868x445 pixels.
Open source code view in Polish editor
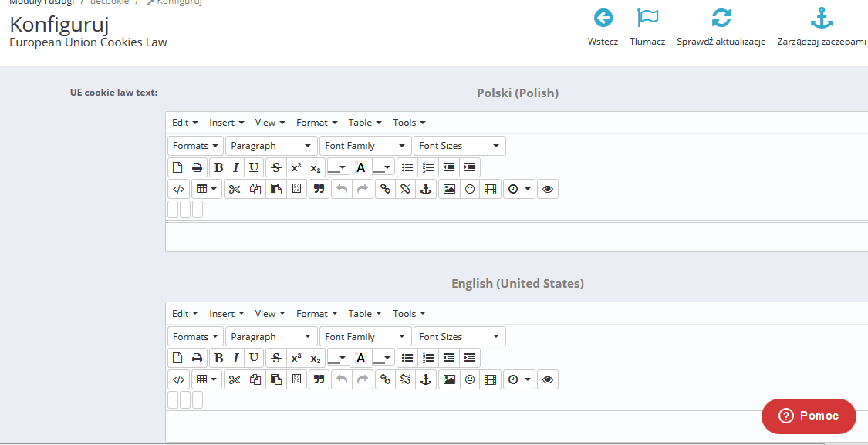178,189
